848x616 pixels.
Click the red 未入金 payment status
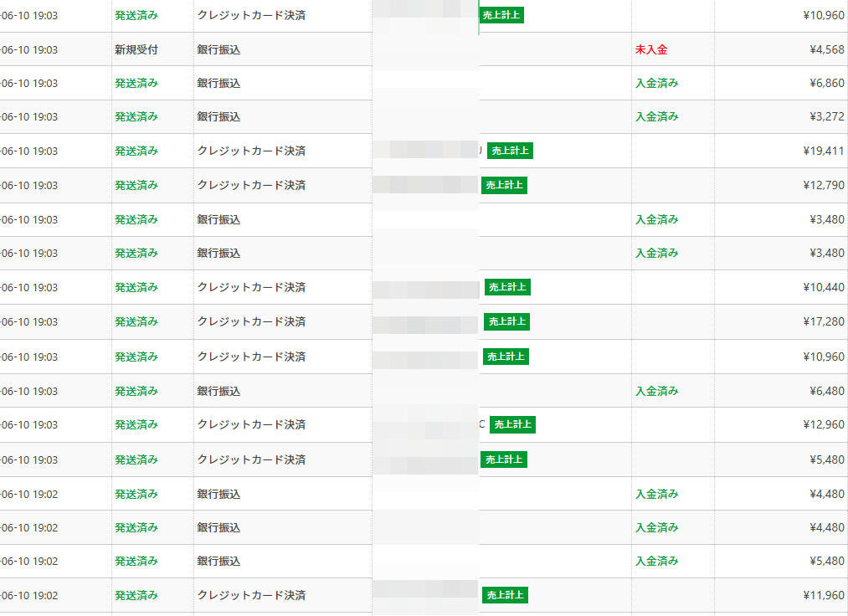point(651,50)
